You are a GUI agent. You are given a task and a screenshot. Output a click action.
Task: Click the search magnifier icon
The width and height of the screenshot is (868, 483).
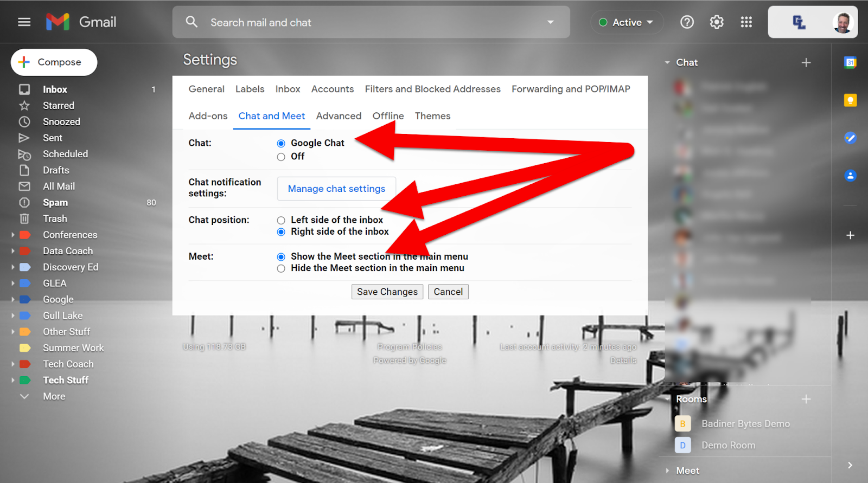pos(192,22)
